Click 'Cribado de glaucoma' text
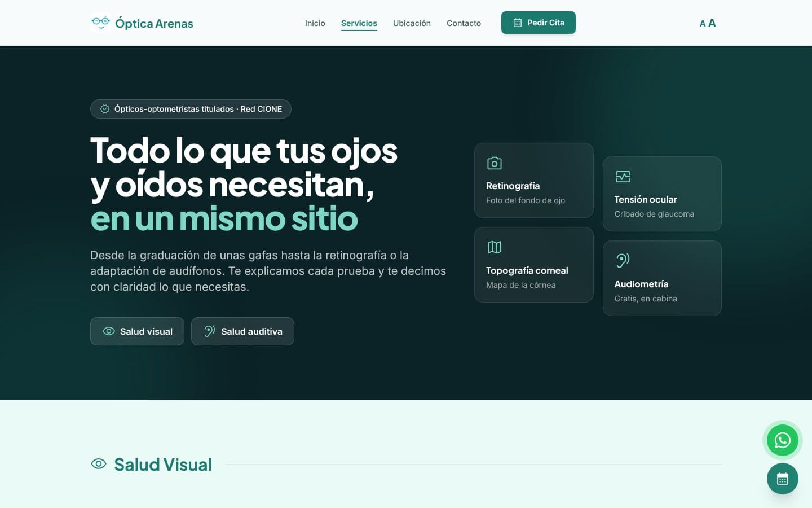Image resolution: width=812 pixels, height=508 pixels. click(654, 214)
